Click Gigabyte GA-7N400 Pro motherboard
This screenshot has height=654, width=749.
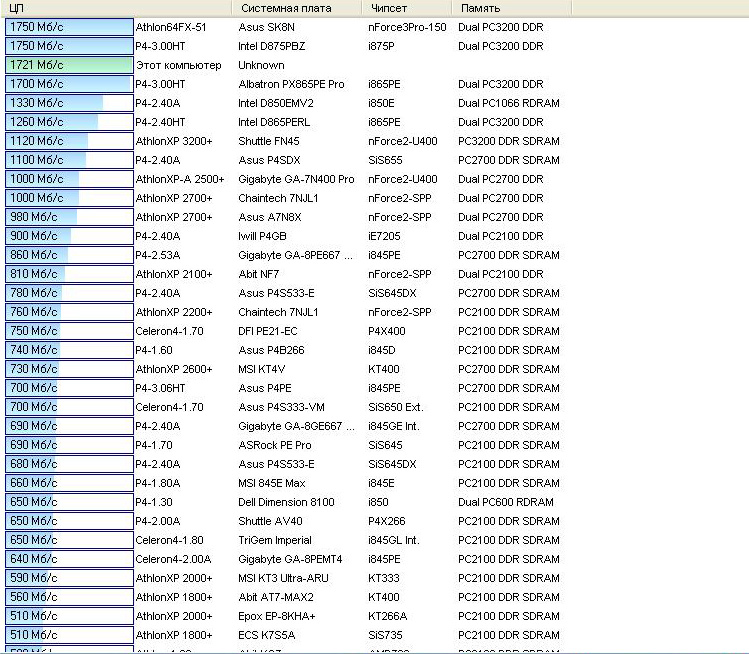296,179
